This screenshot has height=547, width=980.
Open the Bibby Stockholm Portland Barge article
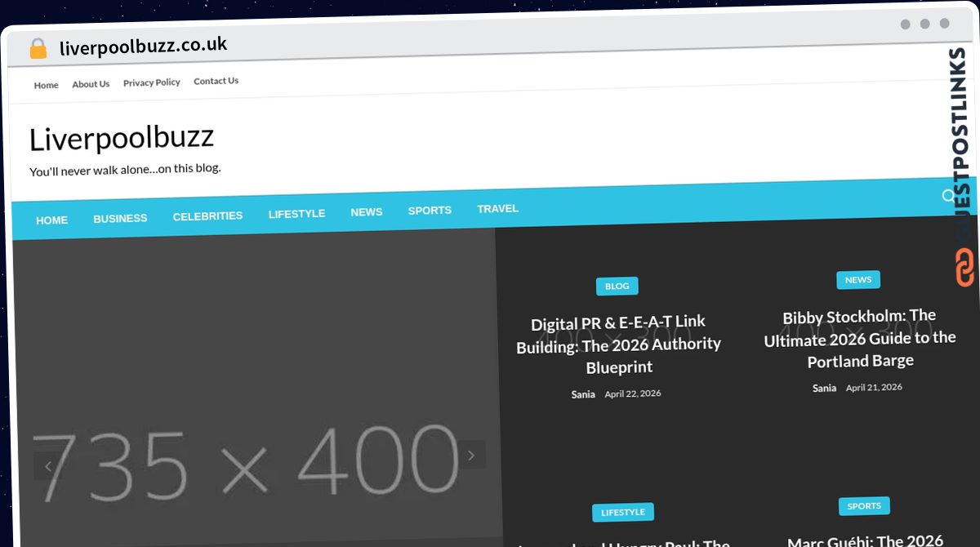(860, 338)
